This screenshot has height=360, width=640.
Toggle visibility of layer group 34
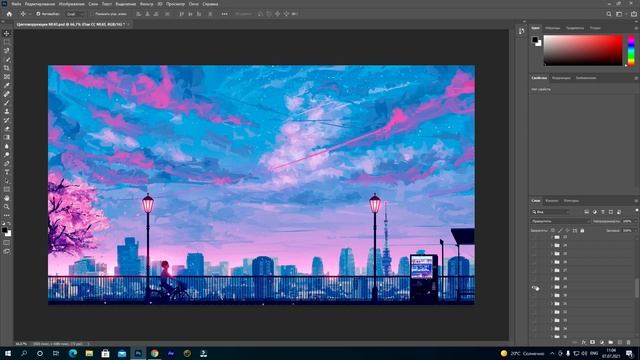tap(535, 329)
